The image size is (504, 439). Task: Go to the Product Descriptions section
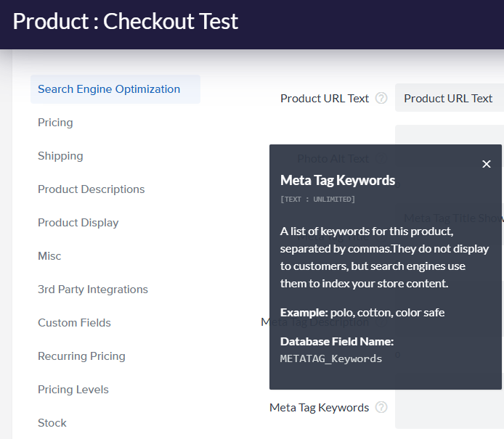(91, 189)
